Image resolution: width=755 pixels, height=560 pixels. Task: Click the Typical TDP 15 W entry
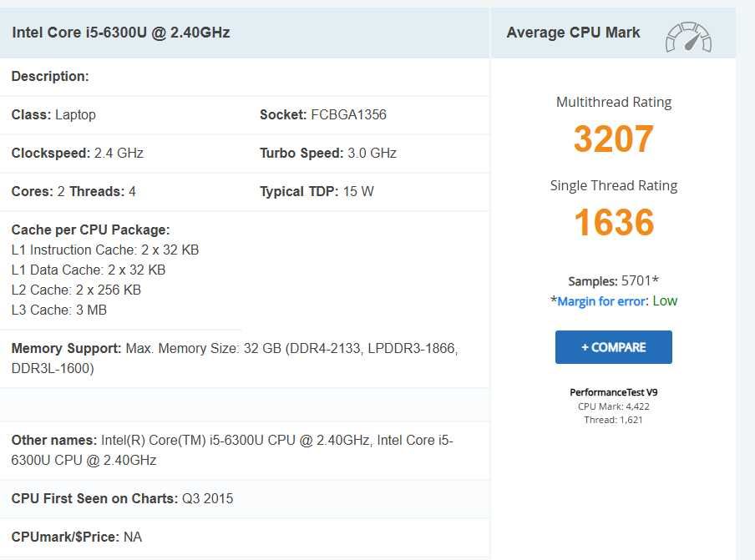point(317,191)
